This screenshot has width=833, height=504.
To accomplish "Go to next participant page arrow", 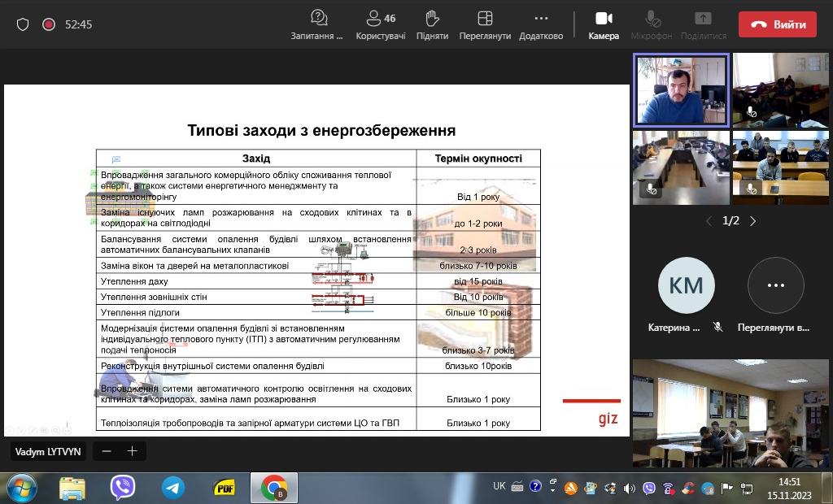I will (753, 221).
